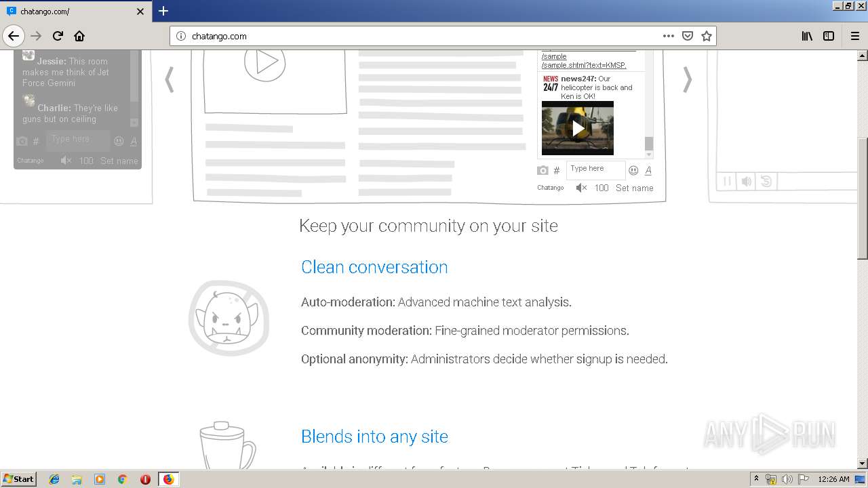Open smiley picker in left faded chat
868x488 pixels.
click(x=119, y=141)
